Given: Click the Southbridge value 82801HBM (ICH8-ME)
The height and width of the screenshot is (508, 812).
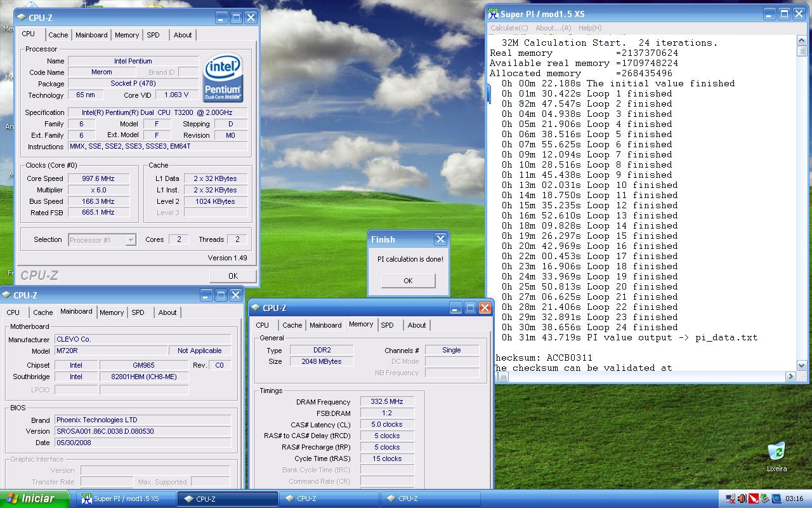Looking at the screenshot, I should pyautogui.click(x=144, y=377).
